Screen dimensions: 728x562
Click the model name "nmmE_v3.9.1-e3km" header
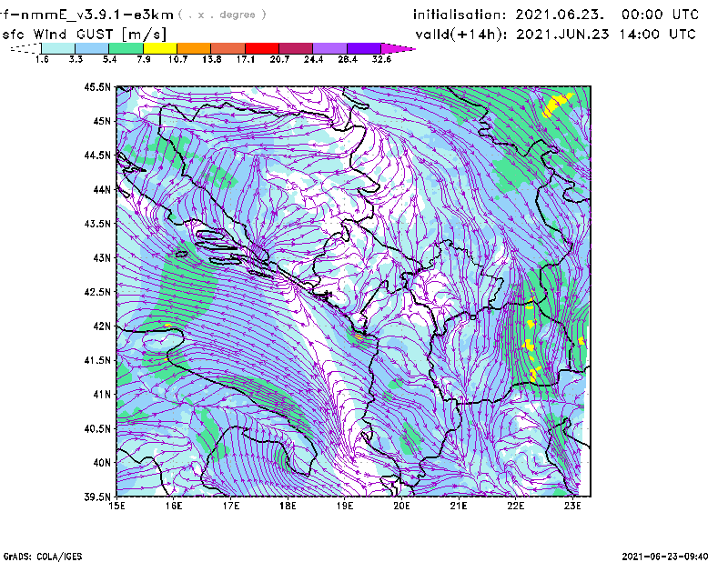point(95,15)
